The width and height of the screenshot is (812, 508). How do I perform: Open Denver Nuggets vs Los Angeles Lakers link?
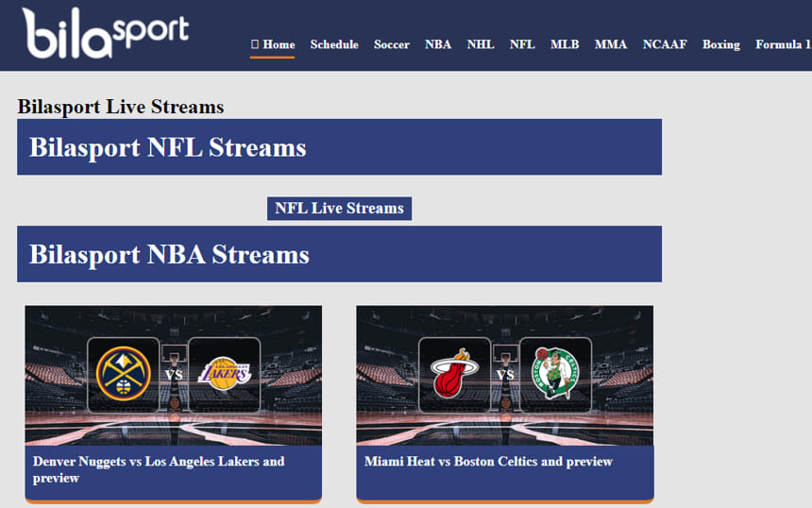tap(159, 469)
